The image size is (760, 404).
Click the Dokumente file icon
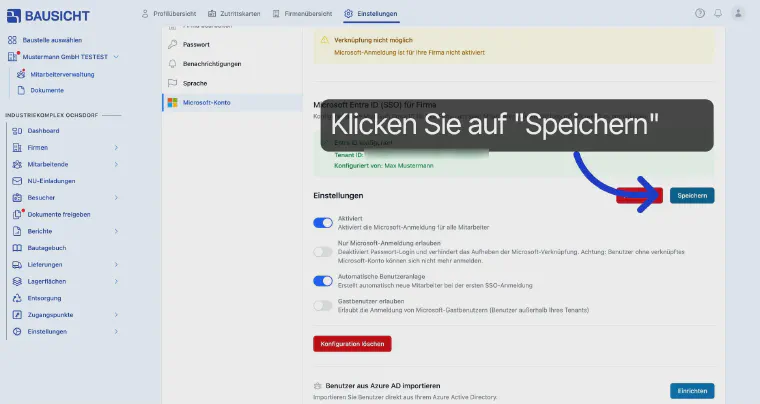coord(21,90)
